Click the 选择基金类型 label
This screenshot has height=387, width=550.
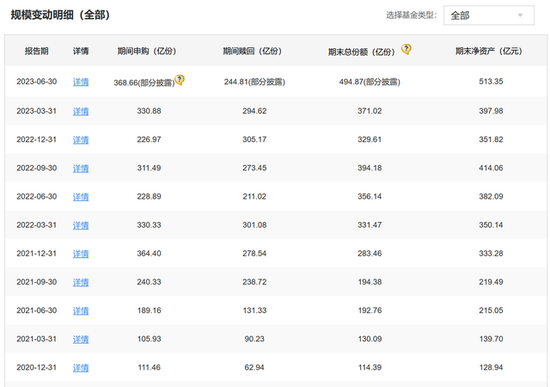[x=411, y=15]
